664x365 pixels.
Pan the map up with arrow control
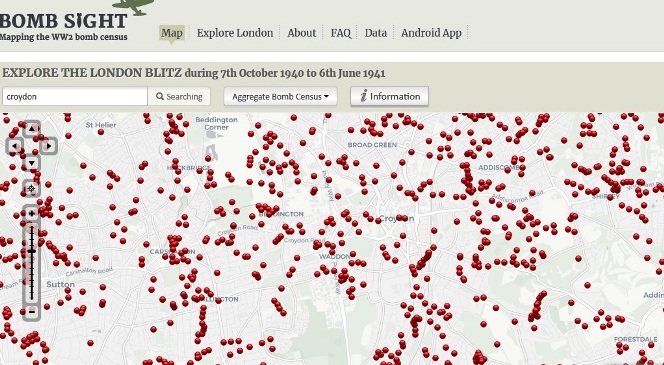pos(32,128)
